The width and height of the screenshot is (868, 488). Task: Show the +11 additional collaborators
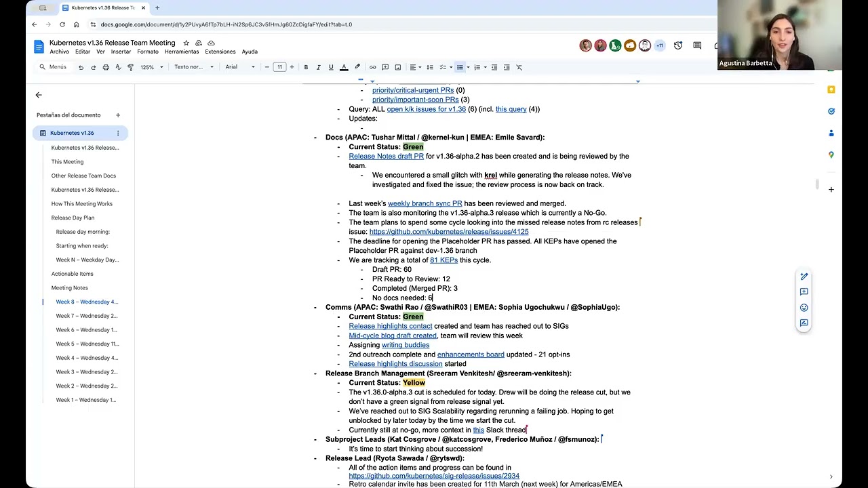click(659, 45)
